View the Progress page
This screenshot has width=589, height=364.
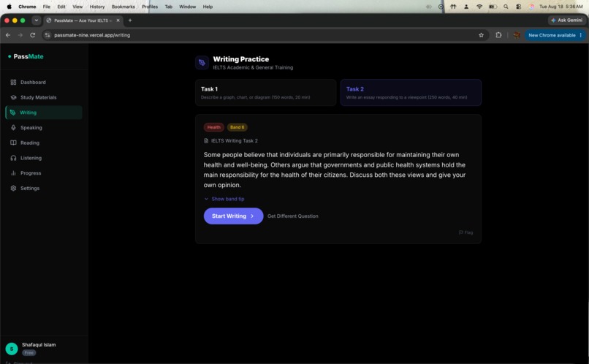pos(44,173)
